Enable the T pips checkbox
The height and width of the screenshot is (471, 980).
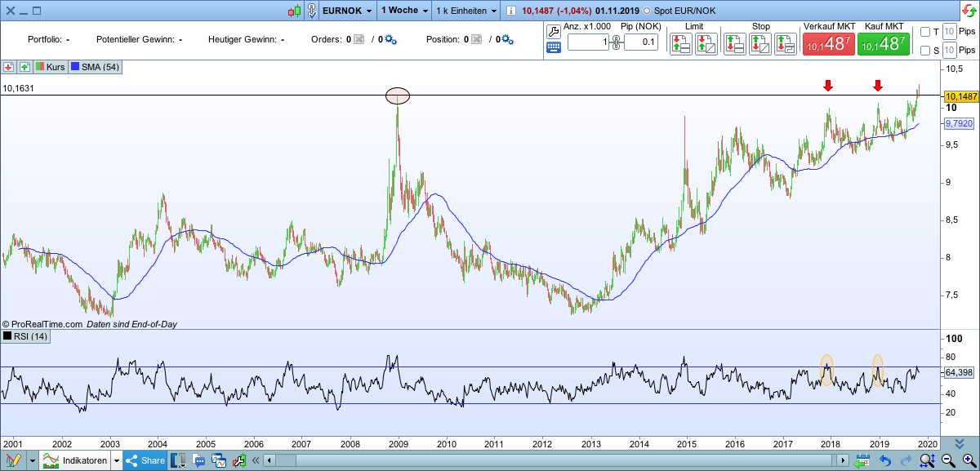click(x=925, y=32)
